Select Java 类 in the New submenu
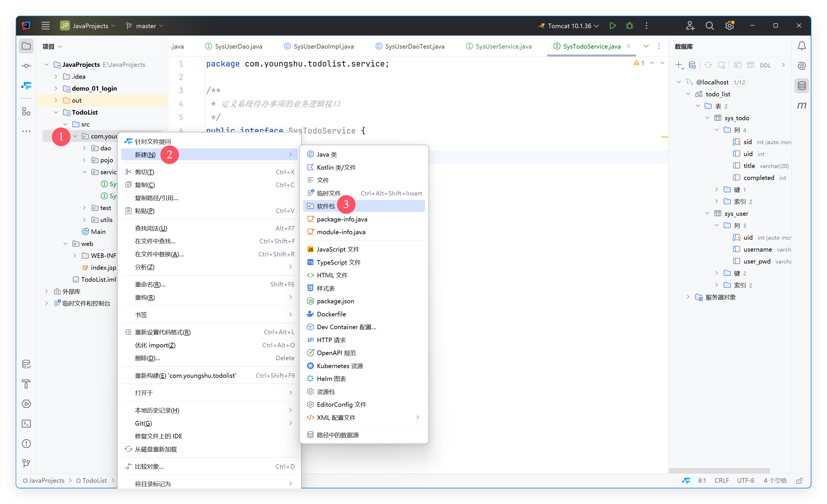827x504 pixels. pos(364,154)
